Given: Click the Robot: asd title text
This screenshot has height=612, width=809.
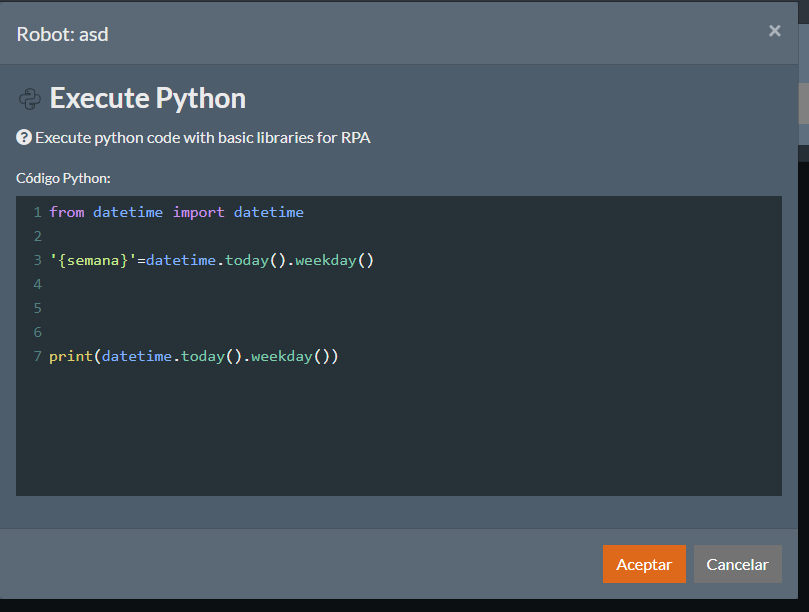Looking at the screenshot, I should [x=62, y=33].
